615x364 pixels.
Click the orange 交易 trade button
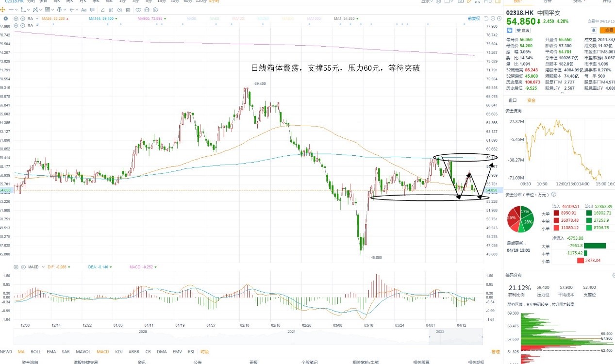(x=607, y=30)
